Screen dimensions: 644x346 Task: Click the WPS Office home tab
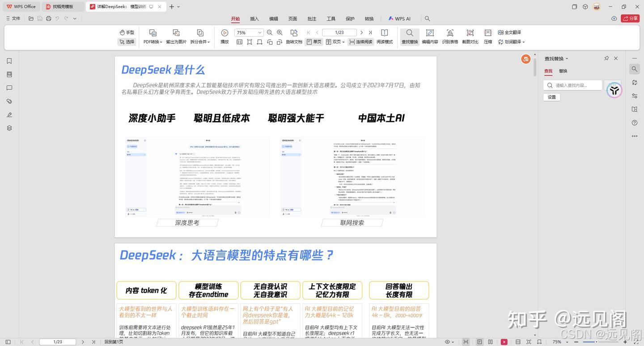[21, 7]
